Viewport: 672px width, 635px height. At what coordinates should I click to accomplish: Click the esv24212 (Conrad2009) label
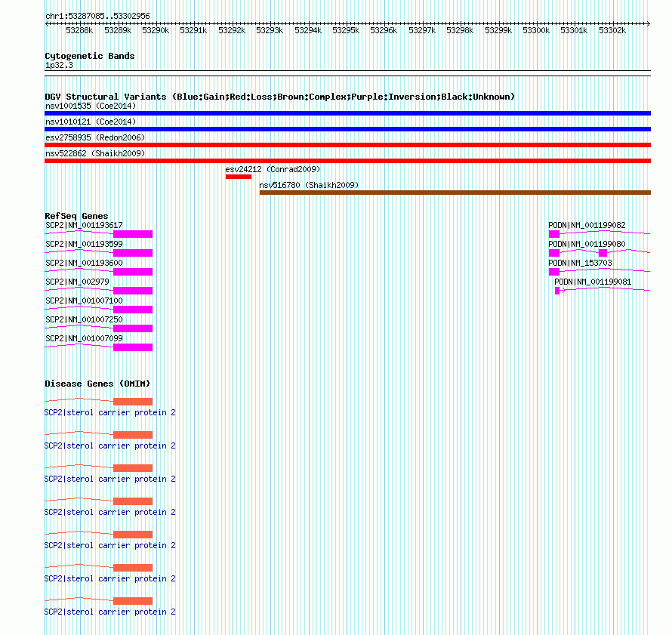click(x=273, y=169)
